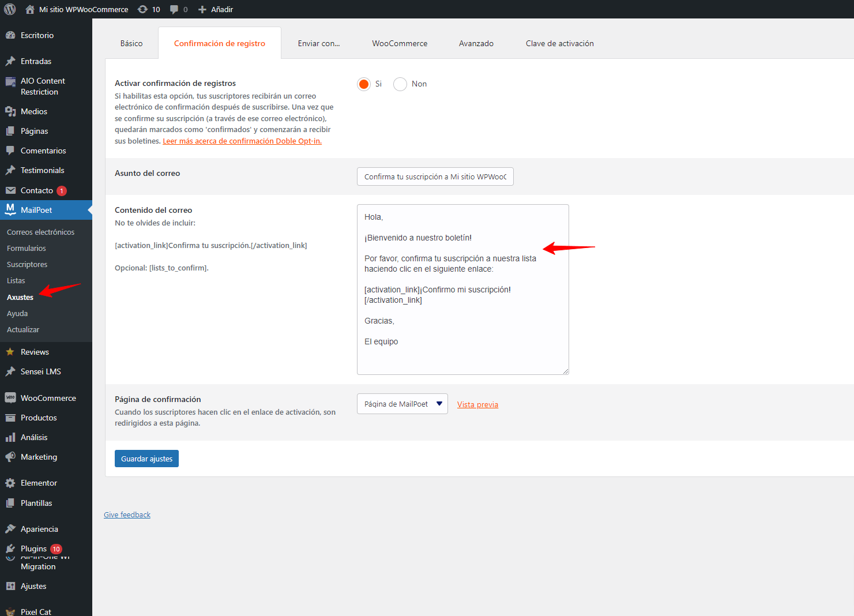Click the WooCommerce woo icon
This screenshot has height=616, width=854.
click(10, 398)
